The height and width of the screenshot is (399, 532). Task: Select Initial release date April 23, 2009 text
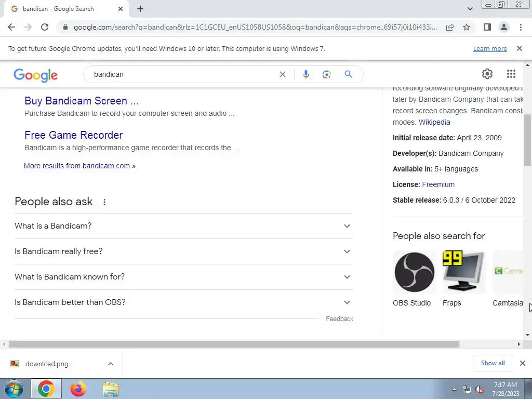coord(447,138)
